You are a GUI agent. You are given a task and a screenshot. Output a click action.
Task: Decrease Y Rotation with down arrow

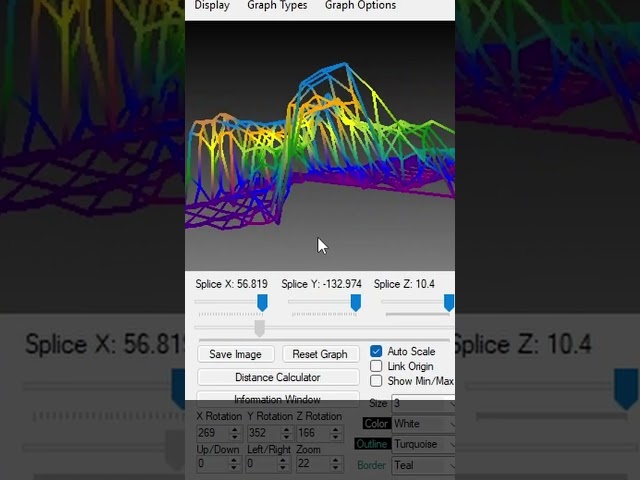(x=287, y=437)
